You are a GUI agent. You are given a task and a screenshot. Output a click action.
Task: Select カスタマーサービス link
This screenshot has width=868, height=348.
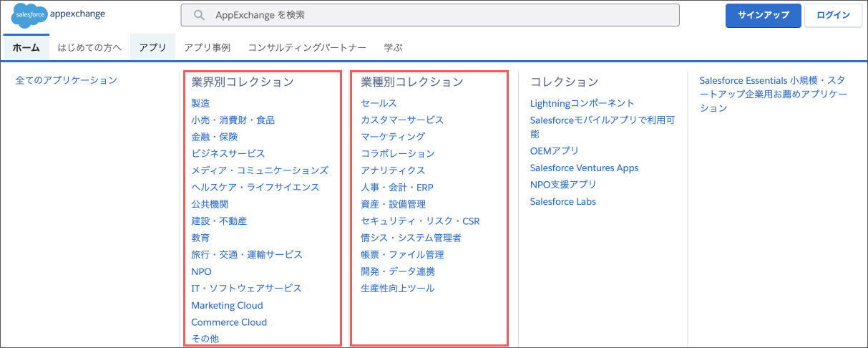402,120
